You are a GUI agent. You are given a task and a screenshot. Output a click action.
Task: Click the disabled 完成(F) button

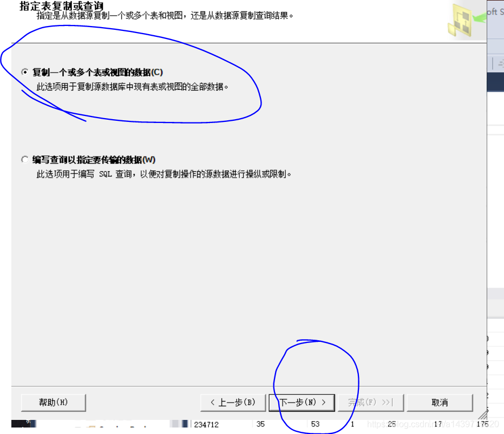371,403
